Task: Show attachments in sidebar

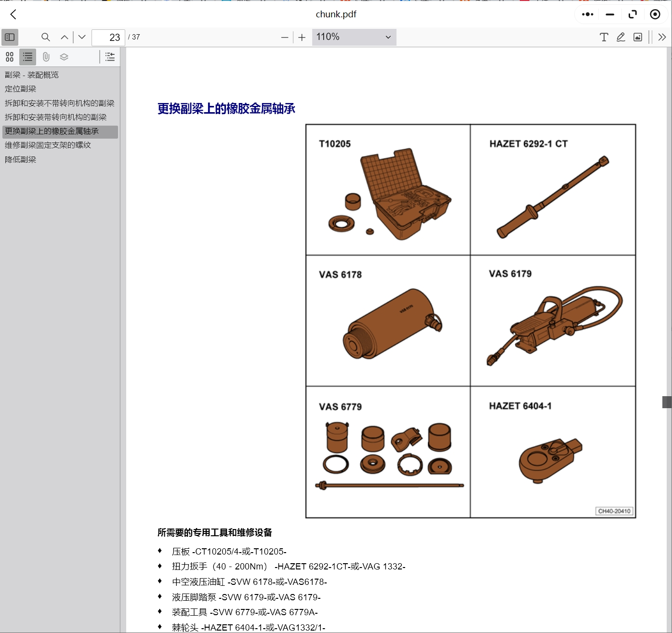Action: pos(46,57)
